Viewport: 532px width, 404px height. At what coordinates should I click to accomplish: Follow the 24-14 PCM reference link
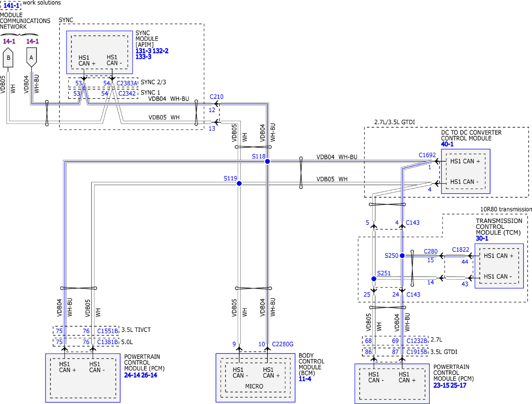point(132,375)
